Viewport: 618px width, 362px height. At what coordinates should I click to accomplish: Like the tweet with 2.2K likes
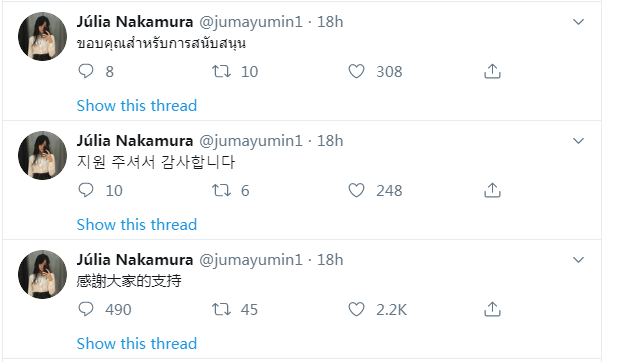pos(356,310)
